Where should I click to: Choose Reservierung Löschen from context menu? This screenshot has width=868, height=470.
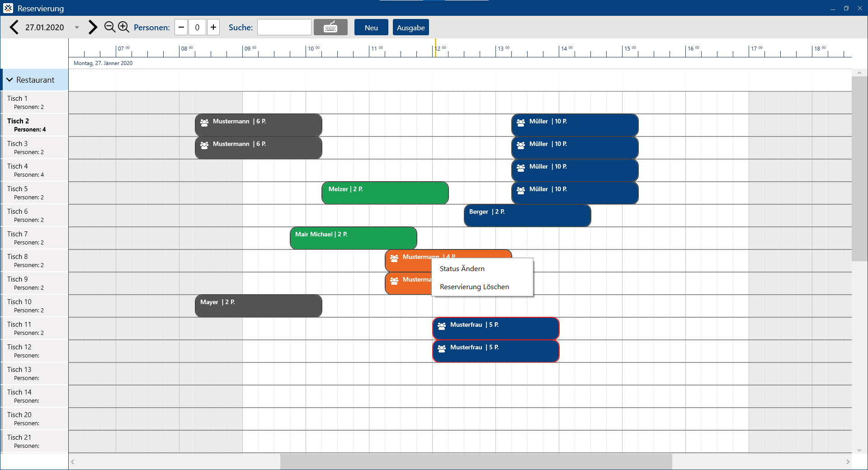click(x=474, y=287)
